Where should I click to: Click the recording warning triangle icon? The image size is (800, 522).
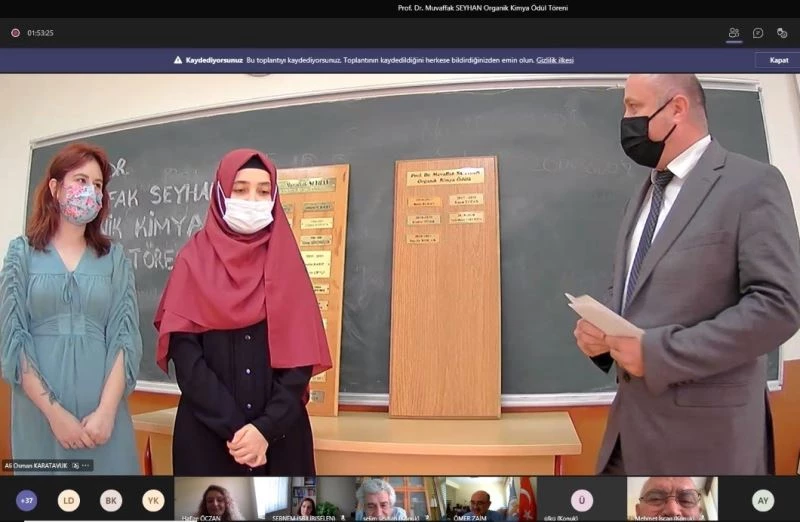pos(178,60)
